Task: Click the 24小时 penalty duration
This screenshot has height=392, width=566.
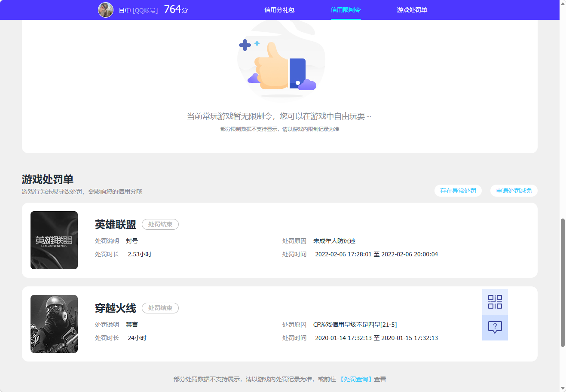Action: pos(137,338)
